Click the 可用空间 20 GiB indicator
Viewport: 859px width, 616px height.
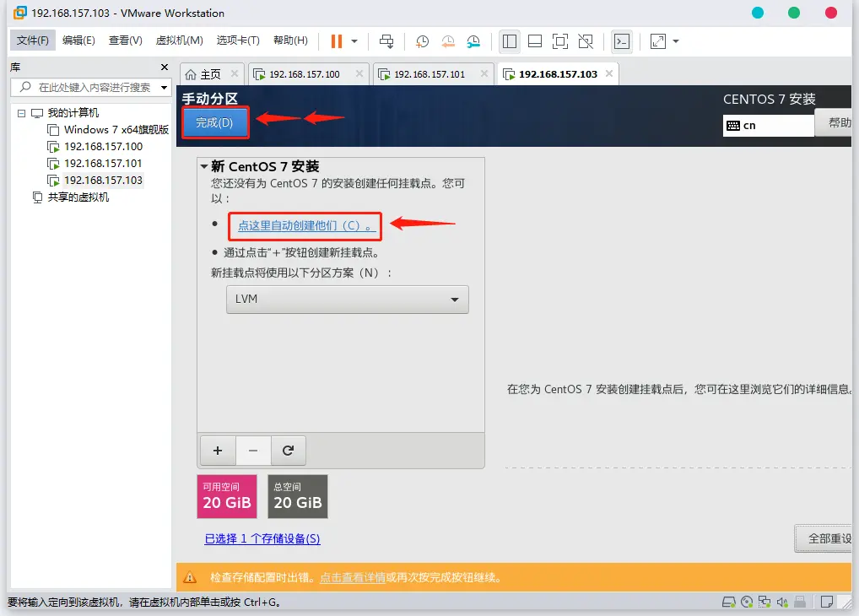click(x=227, y=496)
